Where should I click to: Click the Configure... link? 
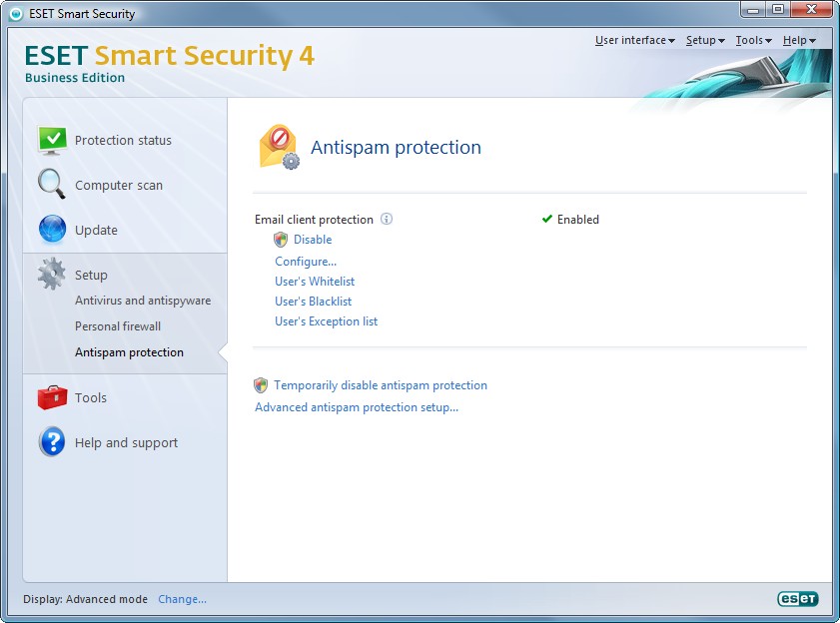point(306,262)
